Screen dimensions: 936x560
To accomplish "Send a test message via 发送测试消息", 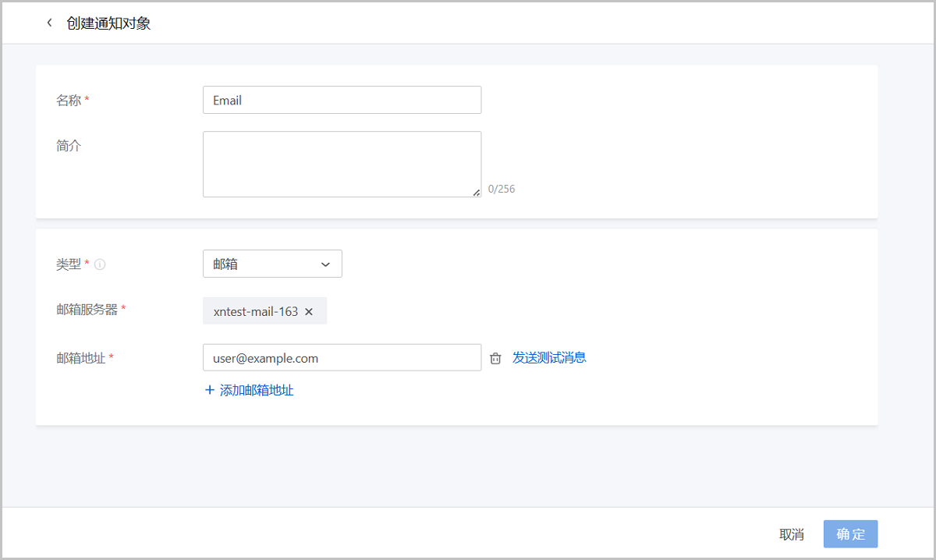I will 549,357.
